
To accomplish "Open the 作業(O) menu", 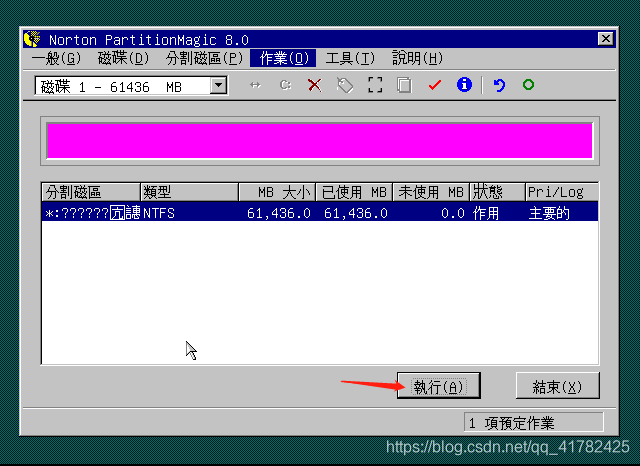I will (283, 58).
